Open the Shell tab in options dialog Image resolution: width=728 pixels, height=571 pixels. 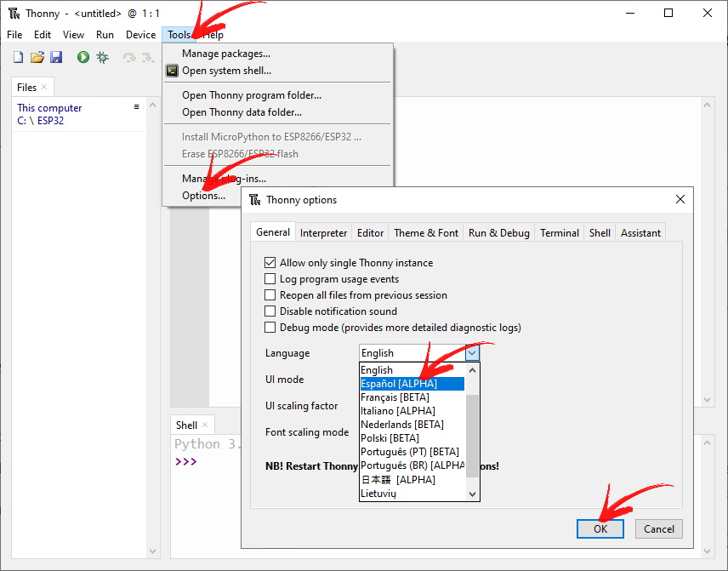pyautogui.click(x=600, y=233)
